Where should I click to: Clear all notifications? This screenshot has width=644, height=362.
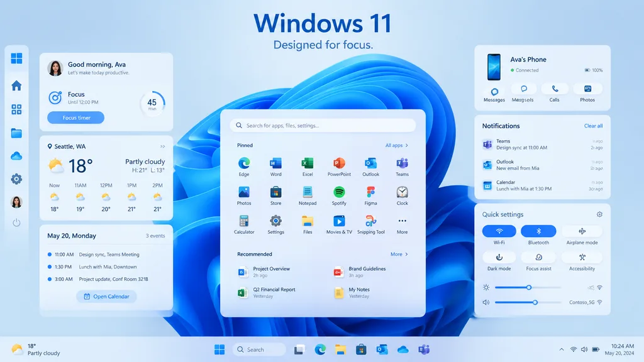593,126
